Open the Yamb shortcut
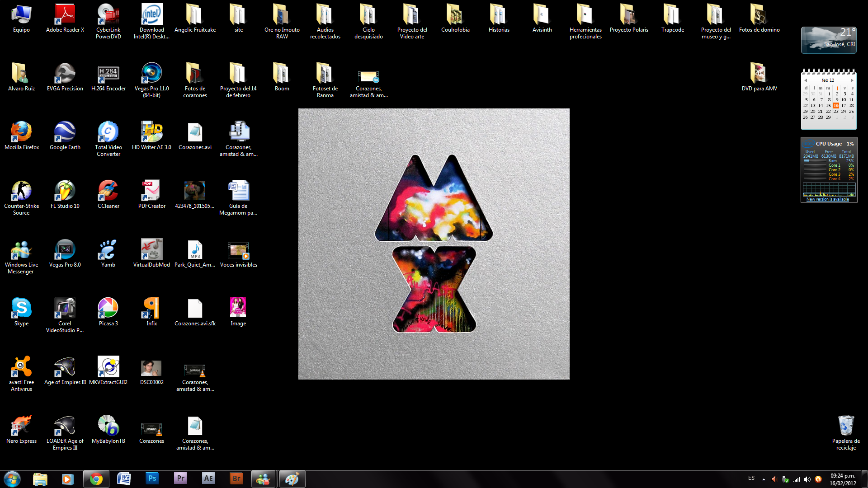This screenshot has width=868, height=488. pyautogui.click(x=108, y=253)
